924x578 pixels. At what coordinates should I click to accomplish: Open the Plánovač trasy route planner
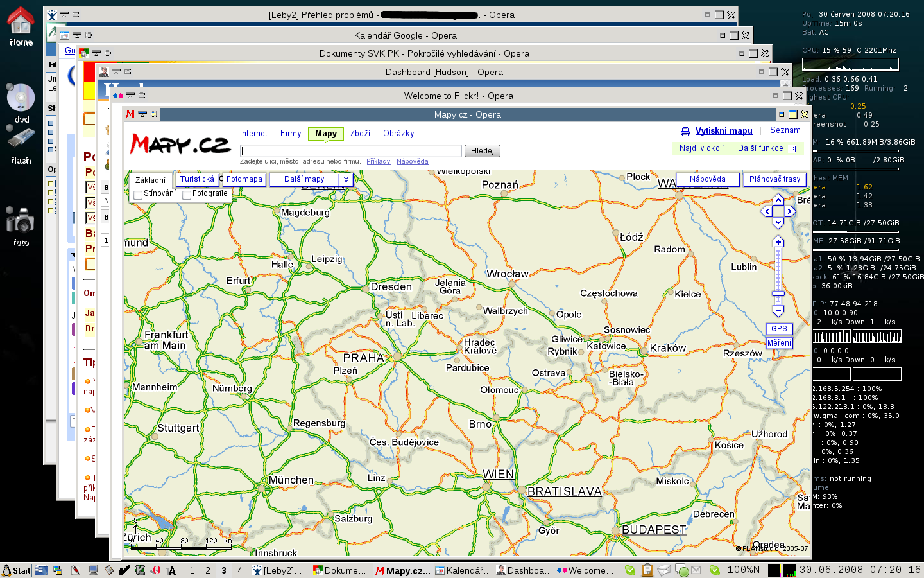click(774, 179)
